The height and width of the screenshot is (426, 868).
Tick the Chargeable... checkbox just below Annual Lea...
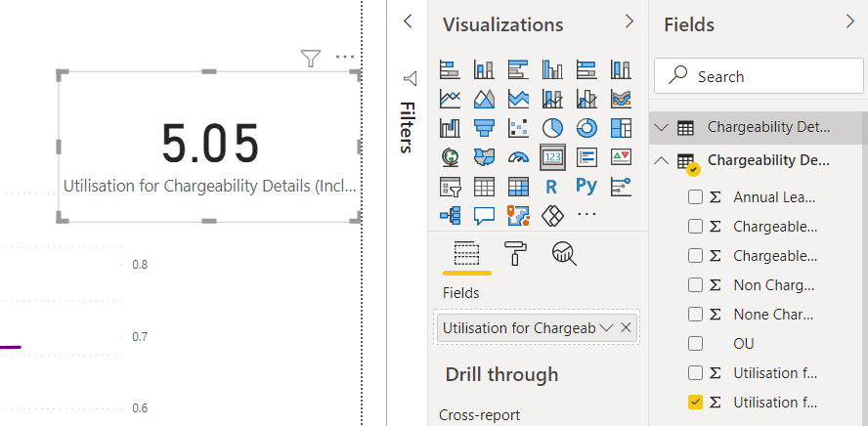click(x=695, y=227)
